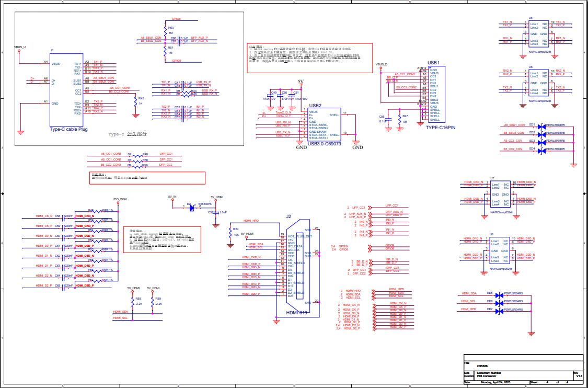
Task: Select the U7 ESD protection chip
Action: point(500,193)
